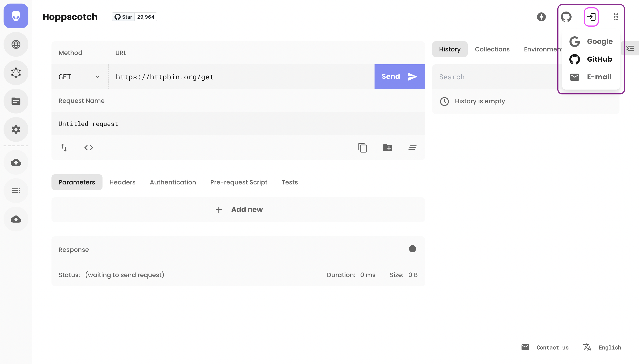The height and width of the screenshot is (364, 639).
Task: Open the code snippet generator icon
Action: pos(88,147)
